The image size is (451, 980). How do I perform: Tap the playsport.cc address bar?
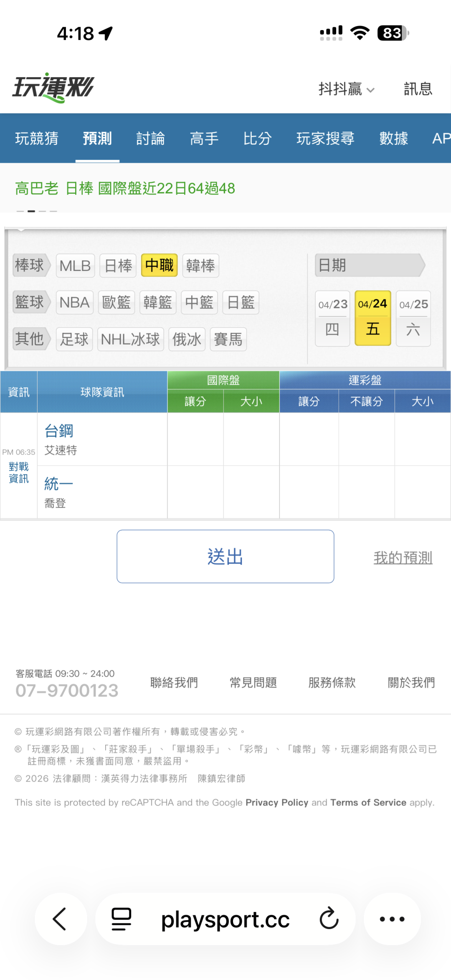coord(225,919)
